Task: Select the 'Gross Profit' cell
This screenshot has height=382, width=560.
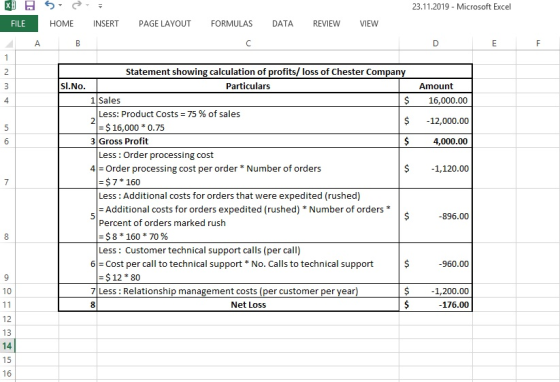Action: (x=248, y=141)
